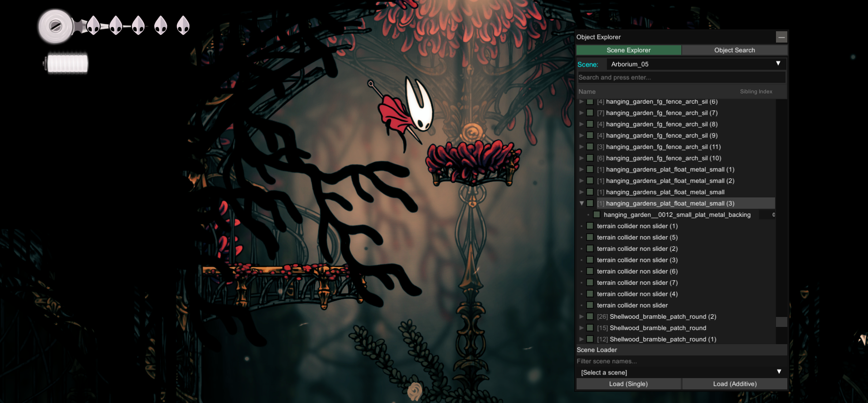The width and height of the screenshot is (868, 403).
Task: Toggle checkbox for hanging_garden_fg_fence_arch_sil (7)
Action: click(x=590, y=113)
